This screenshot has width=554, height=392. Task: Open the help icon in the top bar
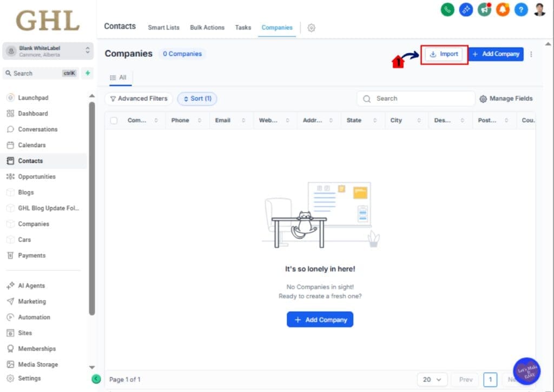coord(520,9)
